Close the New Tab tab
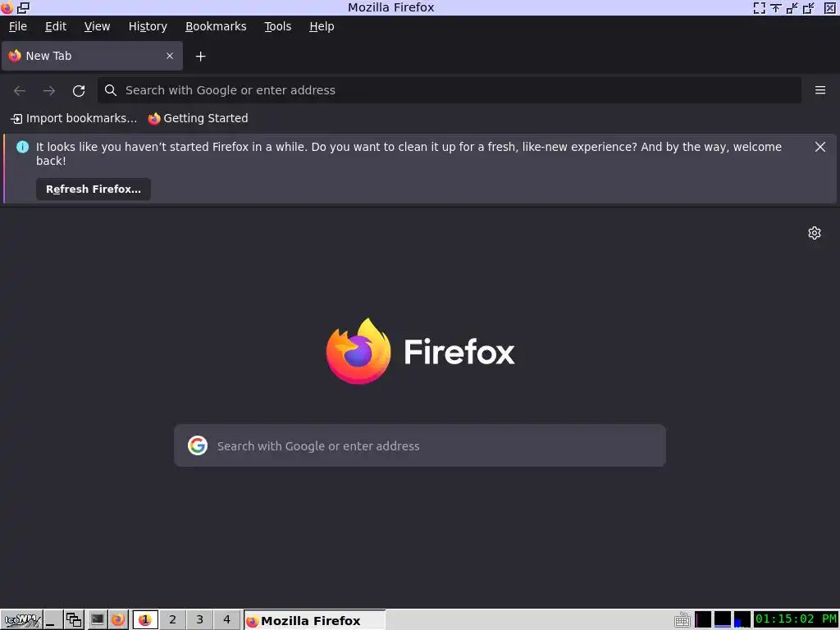 pyautogui.click(x=170, y=56)
